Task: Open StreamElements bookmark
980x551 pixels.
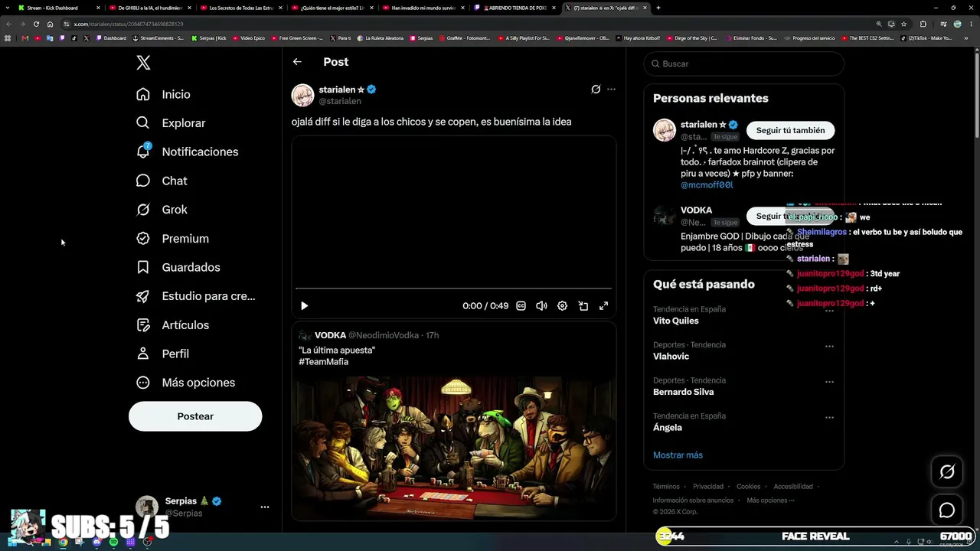Action: [158, 37]
